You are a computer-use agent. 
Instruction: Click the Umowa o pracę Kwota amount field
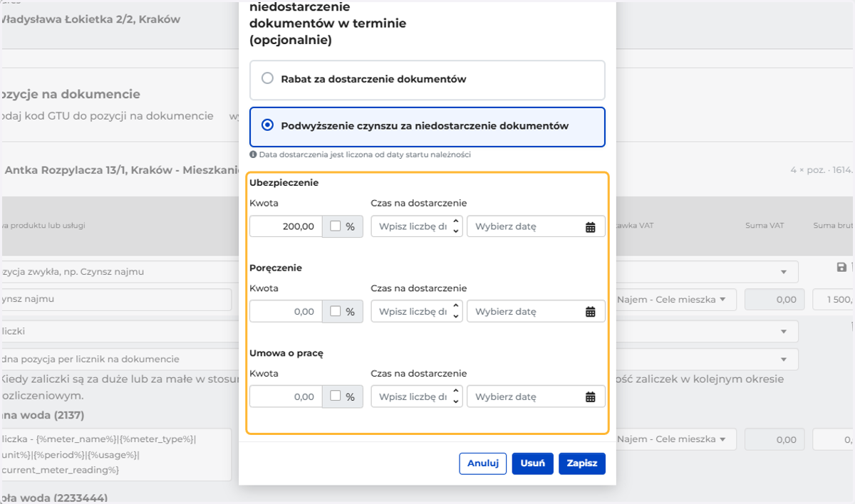286,397
